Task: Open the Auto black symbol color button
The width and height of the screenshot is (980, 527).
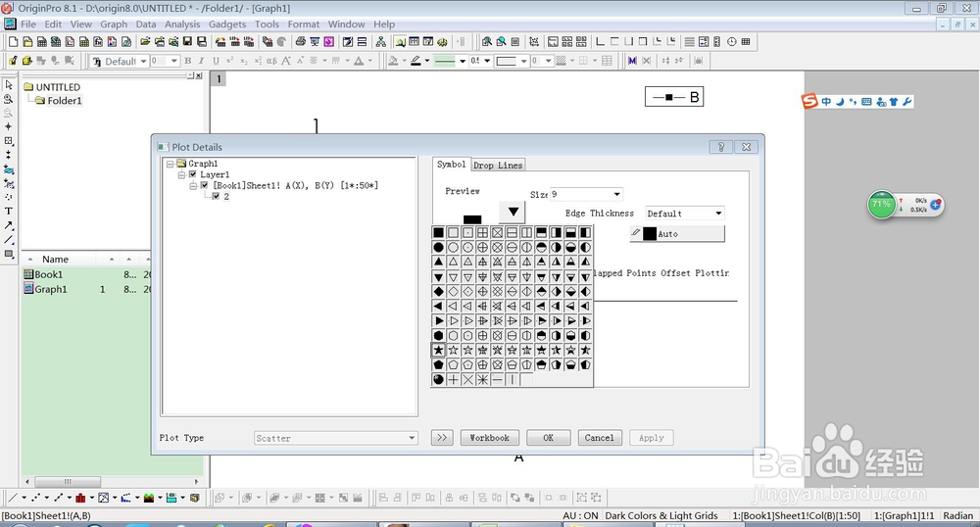Action: click(x=677, y=233)
